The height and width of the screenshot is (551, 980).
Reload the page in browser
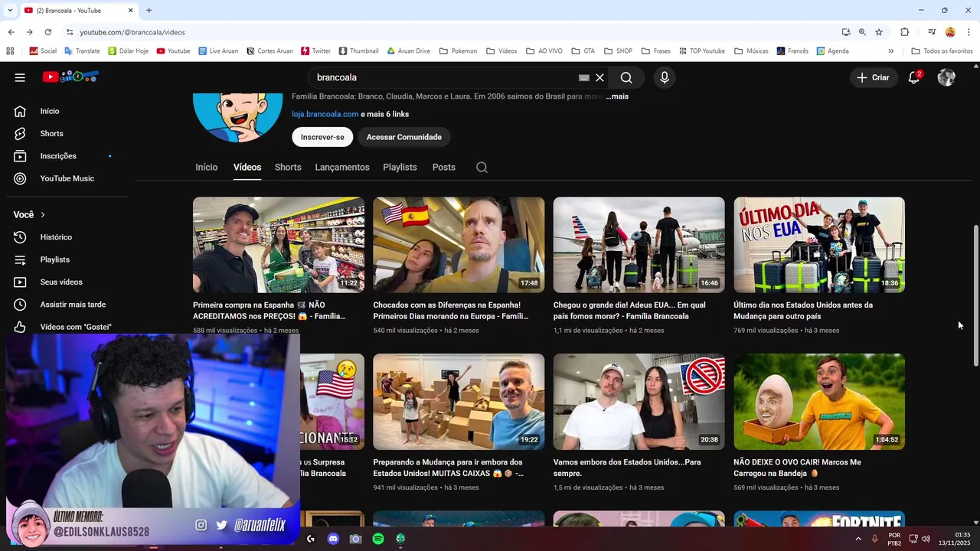click(x=47, y=32)
